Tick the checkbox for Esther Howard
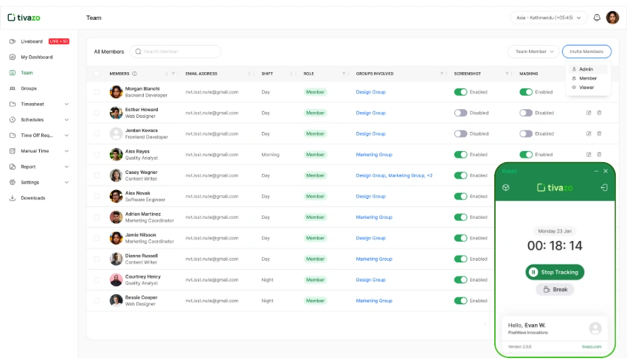Screen dimensions: 627x364 click(97, 113)
